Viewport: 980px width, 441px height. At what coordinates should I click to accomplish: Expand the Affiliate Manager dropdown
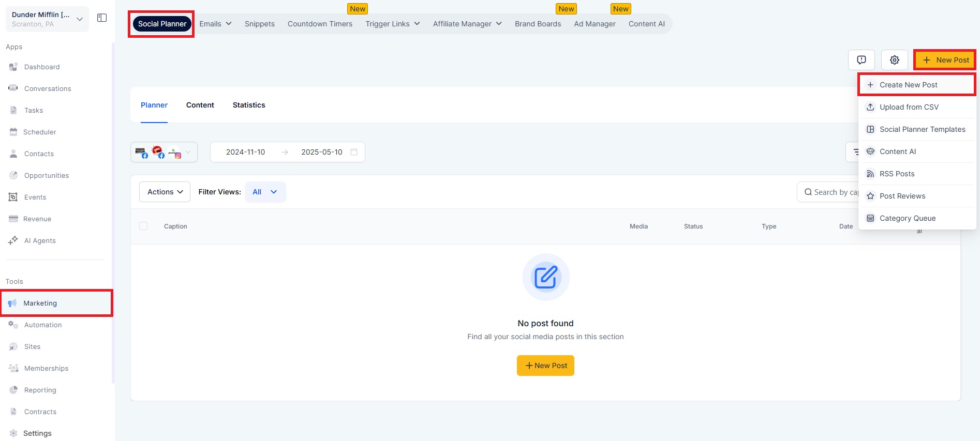tap(467, 24)
